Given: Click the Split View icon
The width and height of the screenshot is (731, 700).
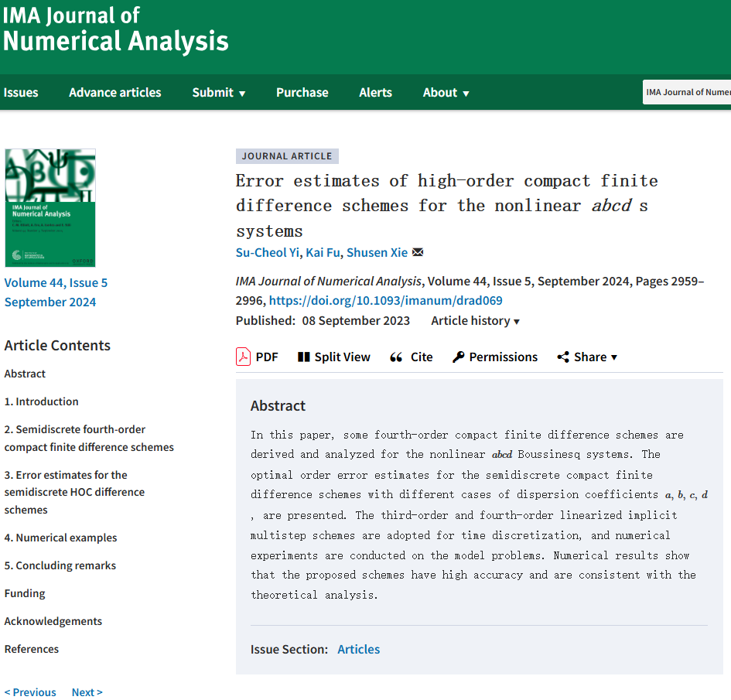Looking at the screenshot, I should pos(303,357).
